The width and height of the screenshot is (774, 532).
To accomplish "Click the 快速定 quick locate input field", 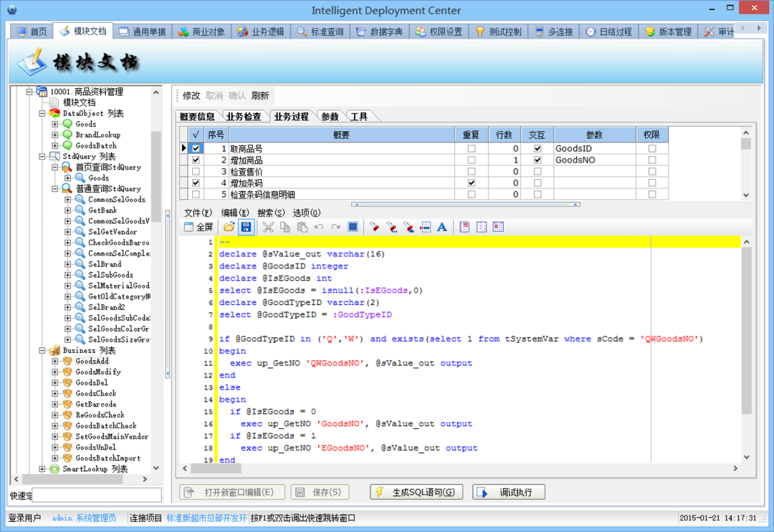I will pos(97,495).
